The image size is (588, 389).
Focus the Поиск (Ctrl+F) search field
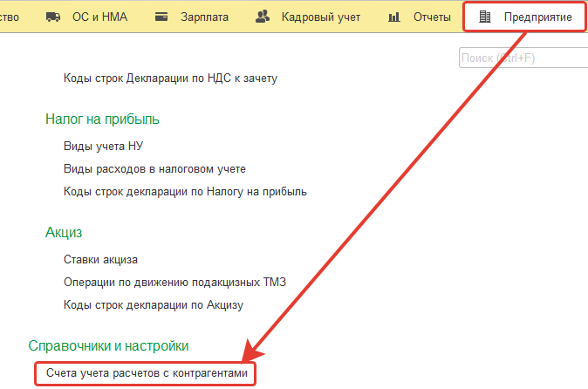[523, 58]
